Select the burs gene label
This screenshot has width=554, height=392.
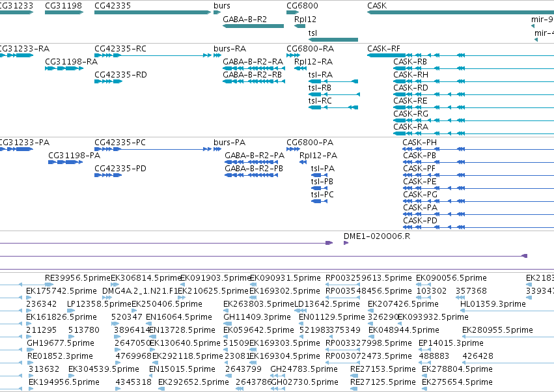click(x=222, y=6)
